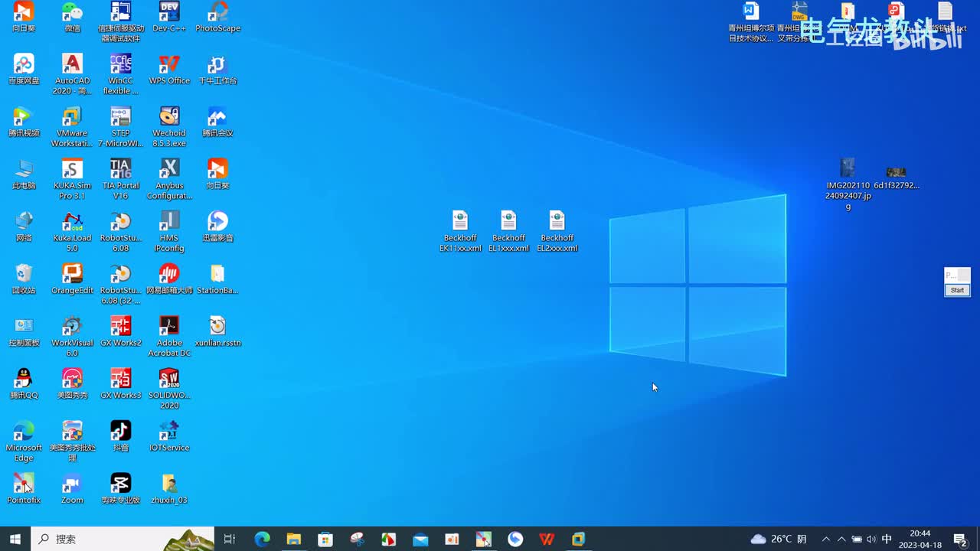Select the GX Works3 desktop shortcut

[x=121, y=384]
